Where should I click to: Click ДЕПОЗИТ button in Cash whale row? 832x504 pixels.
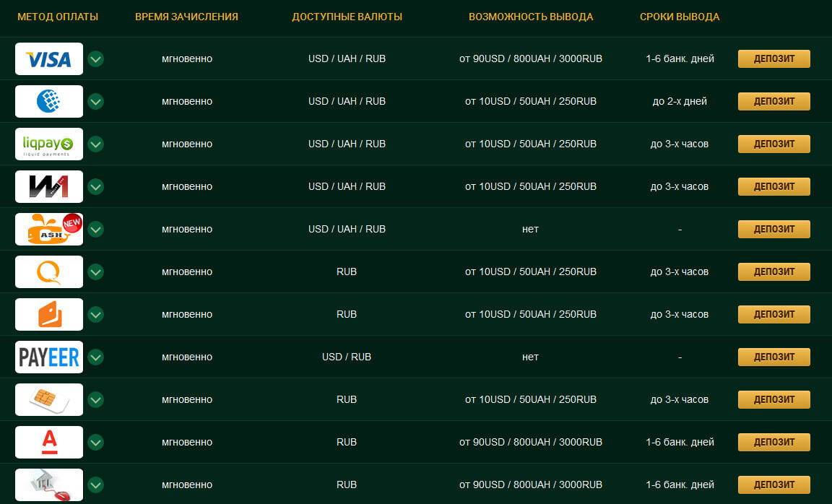pyautogui.click(x=773, y=229)
